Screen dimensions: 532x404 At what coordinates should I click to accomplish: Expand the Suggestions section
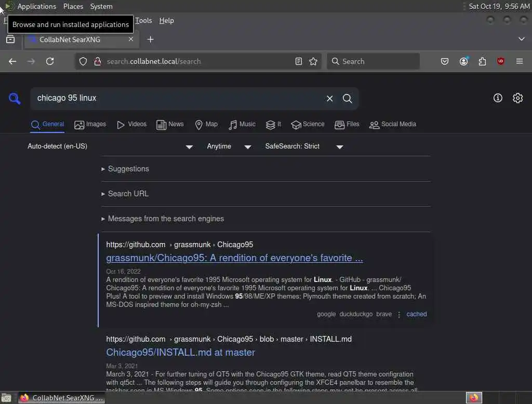125,169
